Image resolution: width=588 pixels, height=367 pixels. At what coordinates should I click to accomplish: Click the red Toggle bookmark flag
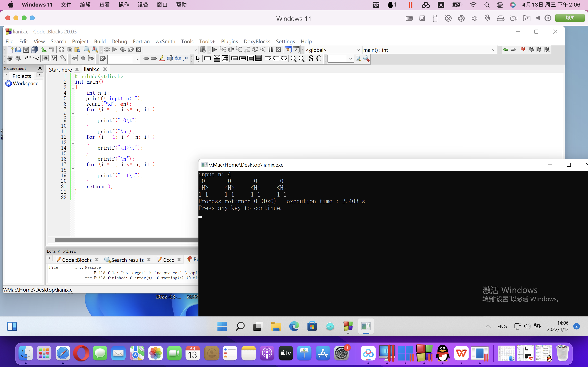[x=522, y=50]
